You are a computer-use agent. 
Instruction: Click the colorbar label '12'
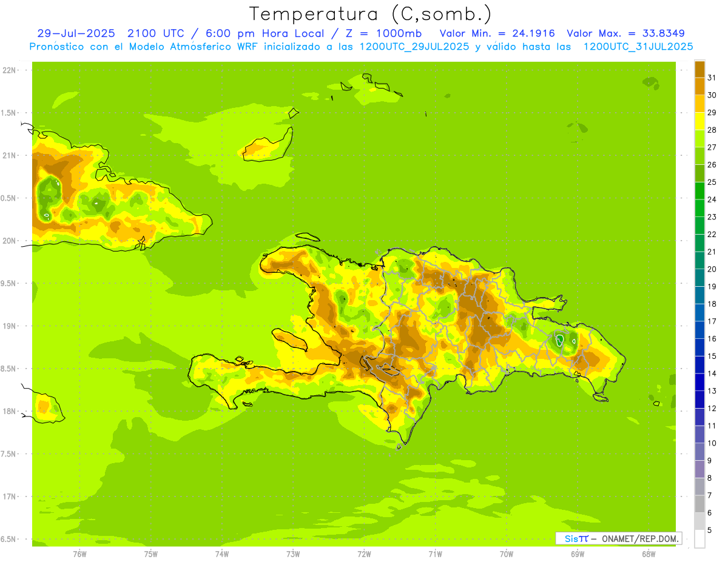tap(712, 408)
